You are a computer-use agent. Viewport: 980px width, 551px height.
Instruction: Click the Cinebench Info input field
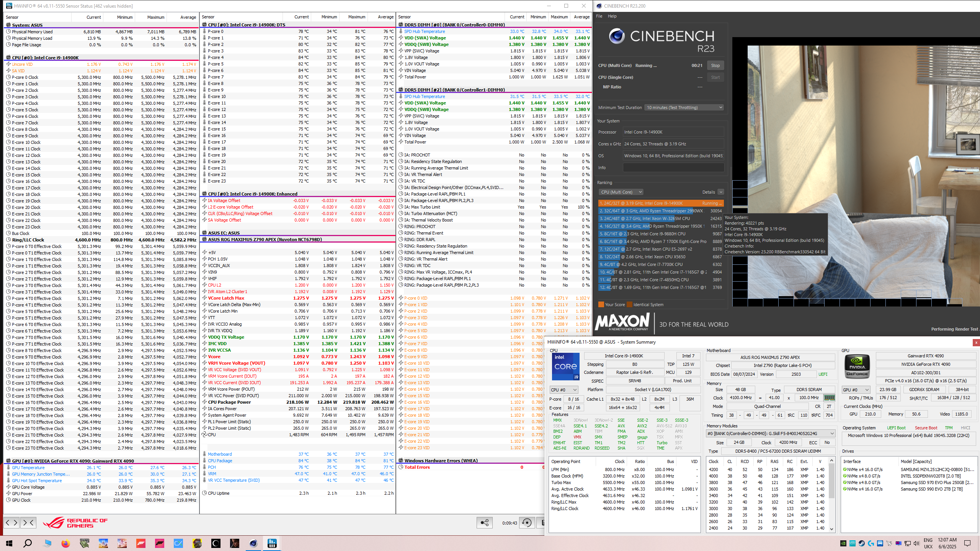(673, 168)
